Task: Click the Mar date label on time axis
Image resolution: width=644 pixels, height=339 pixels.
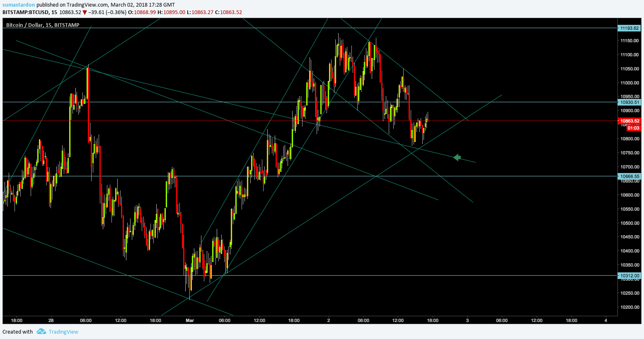Action: click(190, 320)
